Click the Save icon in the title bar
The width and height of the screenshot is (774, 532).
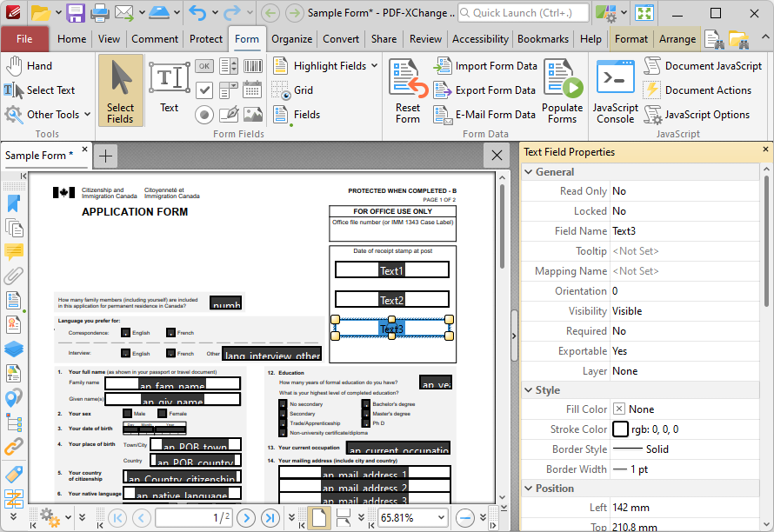pos(76,13)
